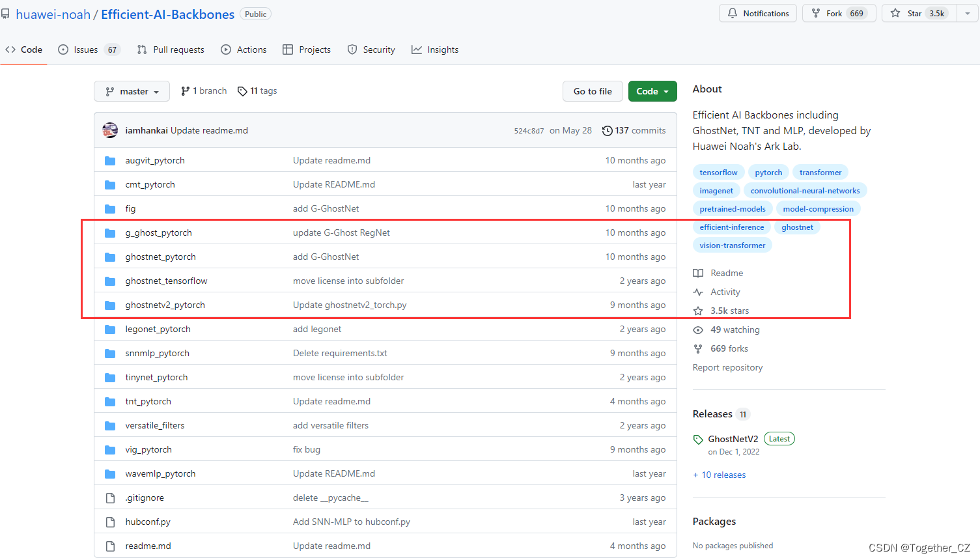Click the tensorflow topic tag
Image resolution: width=980 pixels, height=560 pixels.
(x=718, y=173)
